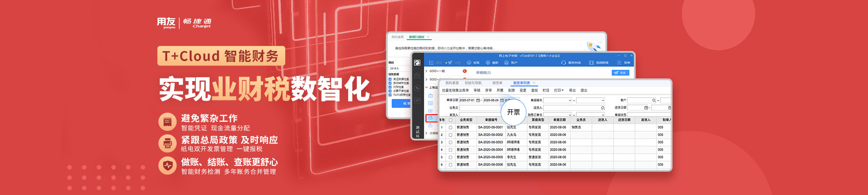
Task: Click the 开票 toolbar button
Action: point(500,90)
